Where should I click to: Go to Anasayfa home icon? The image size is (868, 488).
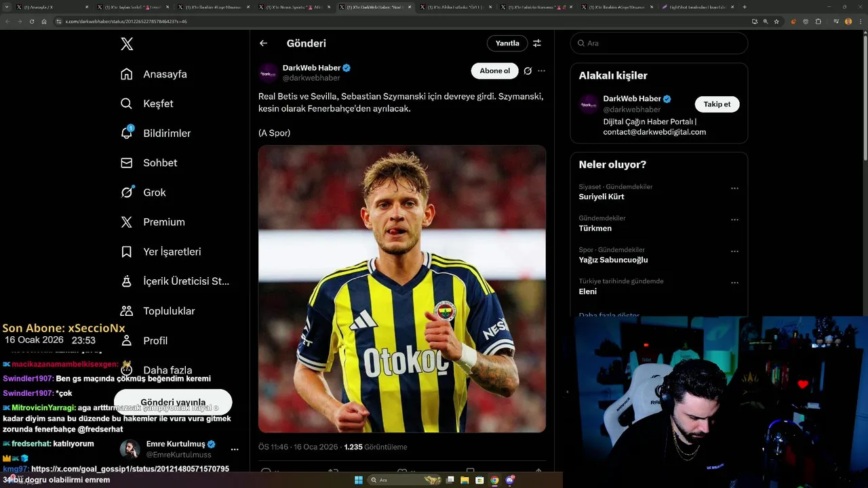[x=127, y=74]
